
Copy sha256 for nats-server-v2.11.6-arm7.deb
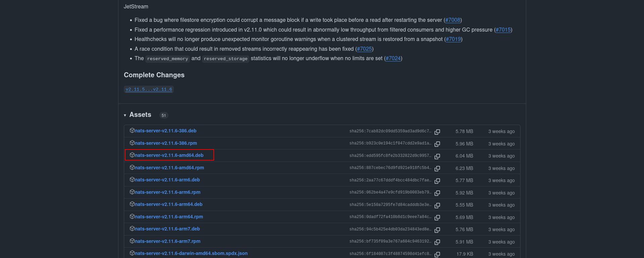pyautogui.click(x=437, y=230)
